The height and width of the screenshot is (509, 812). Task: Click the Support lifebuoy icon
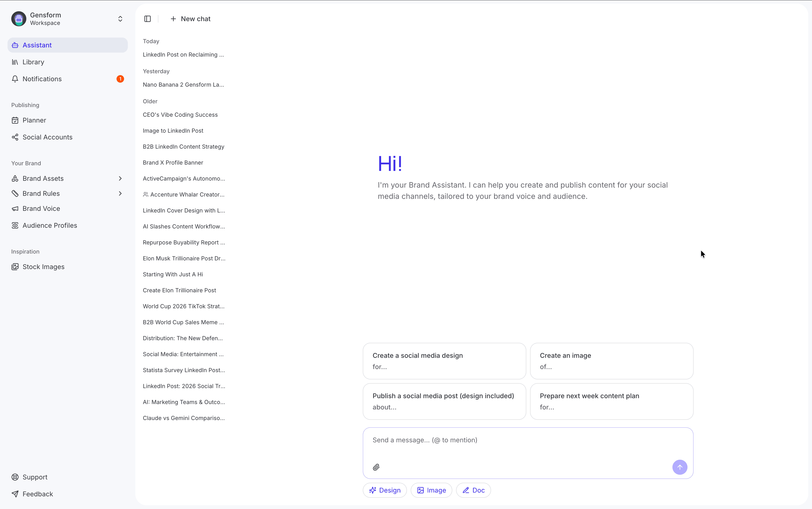coord(15,477)
